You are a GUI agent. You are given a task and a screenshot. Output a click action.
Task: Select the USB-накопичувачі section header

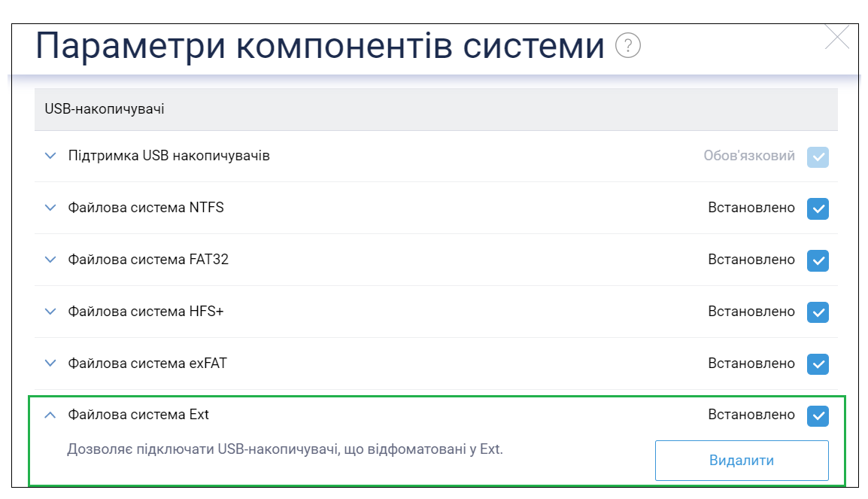coord(105,110)
